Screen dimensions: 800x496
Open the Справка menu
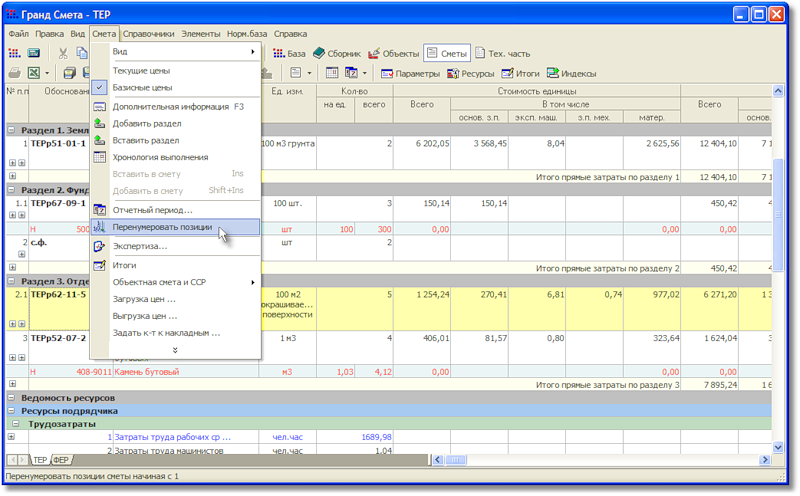click(290, 34)
